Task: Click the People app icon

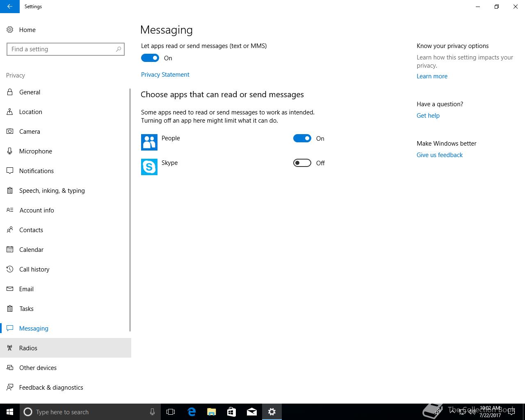Action: [x=149, y=142]
